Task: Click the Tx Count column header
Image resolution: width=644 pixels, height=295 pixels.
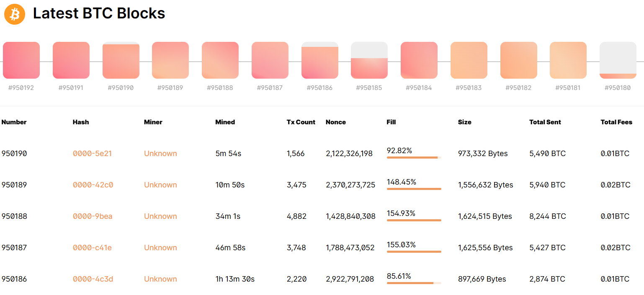Action: point(301,122)
